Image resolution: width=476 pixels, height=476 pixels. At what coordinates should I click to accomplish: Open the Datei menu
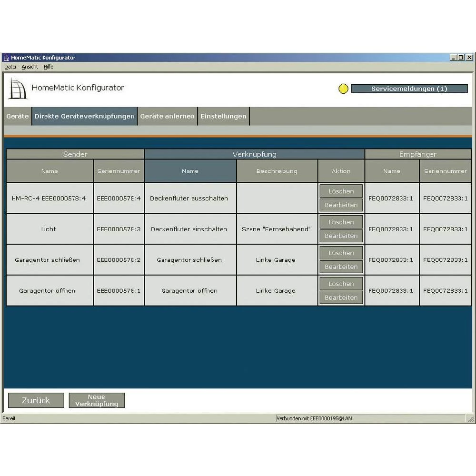click(10, 67)
